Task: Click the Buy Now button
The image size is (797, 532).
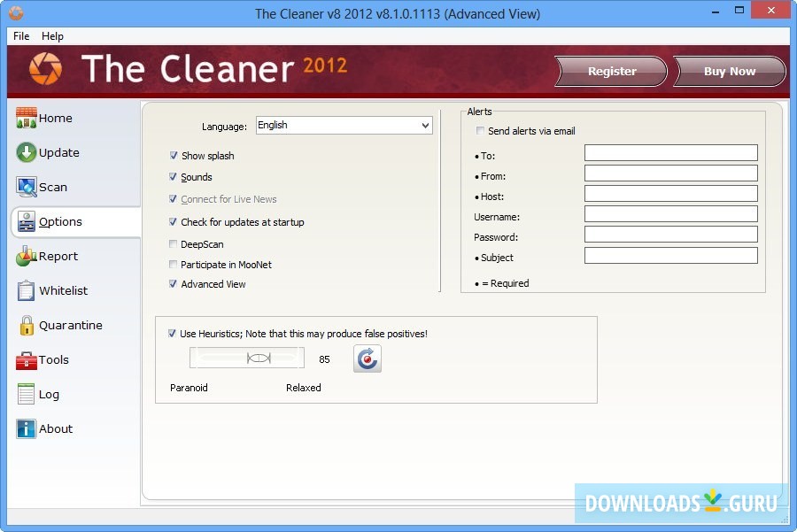Action: (x=730, y=71)
